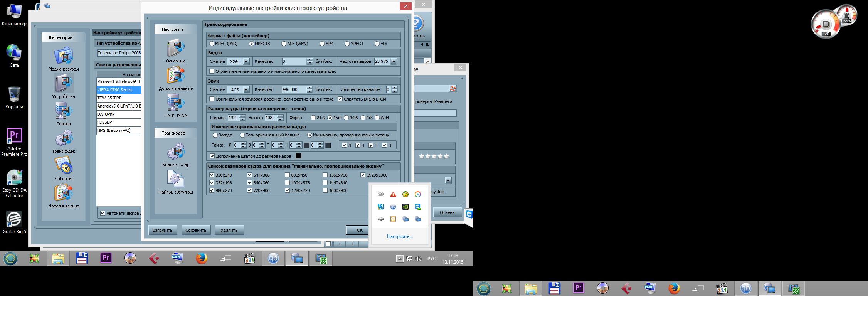Click the Сохранить button

[x=196, y=230]
